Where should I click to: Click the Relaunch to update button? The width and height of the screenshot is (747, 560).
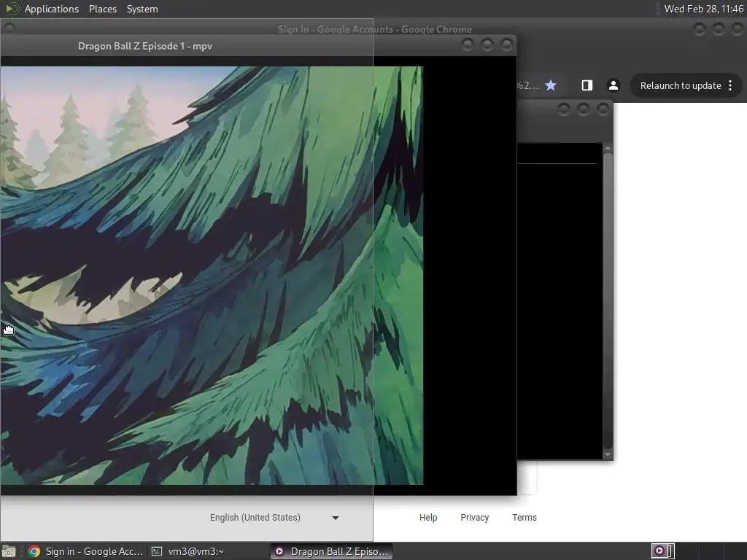tap(681, 86)
